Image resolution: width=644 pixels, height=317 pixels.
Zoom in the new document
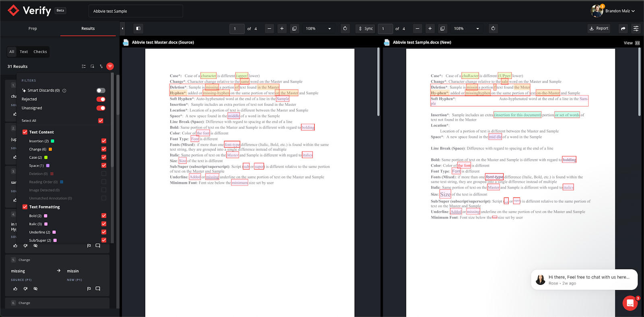[x=430, y=29]
